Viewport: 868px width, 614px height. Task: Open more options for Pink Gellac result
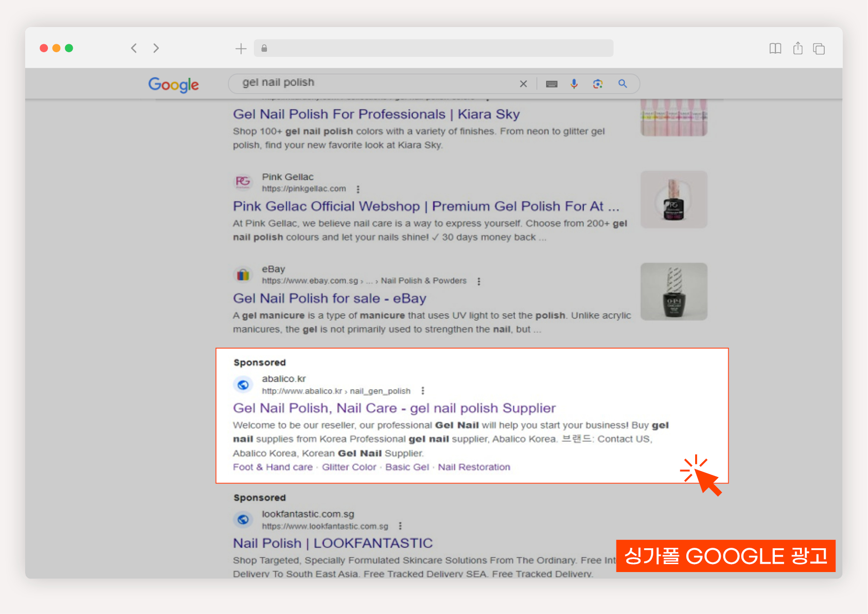358,189
